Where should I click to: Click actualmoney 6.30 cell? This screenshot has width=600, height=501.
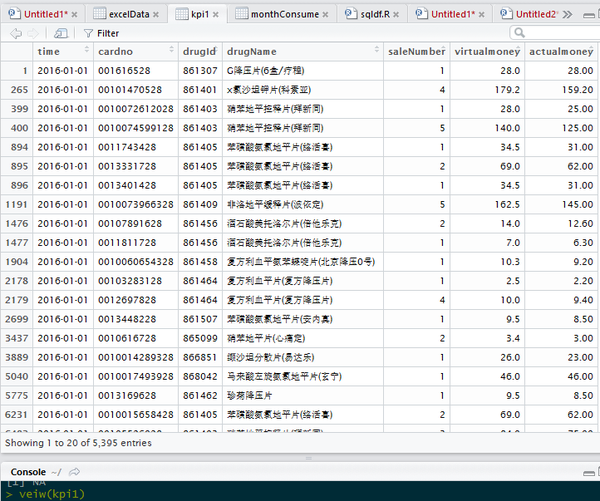coord(561,243)
